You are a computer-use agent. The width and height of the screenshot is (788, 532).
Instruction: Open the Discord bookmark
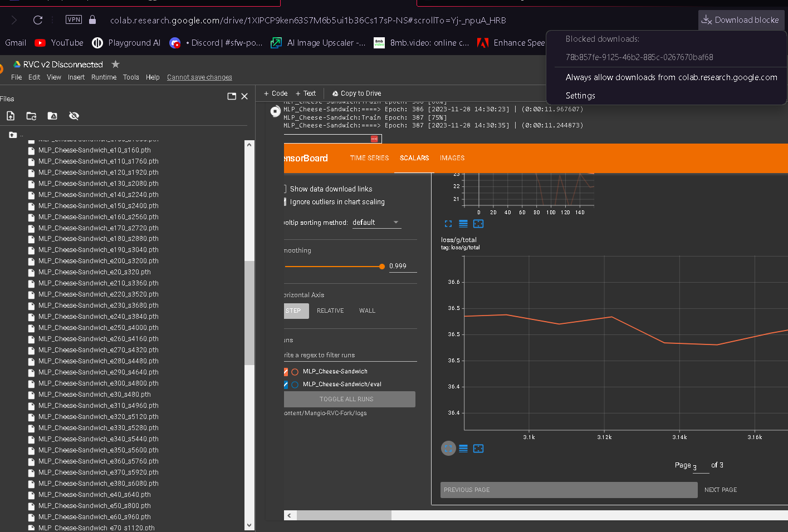coord(216,43)
